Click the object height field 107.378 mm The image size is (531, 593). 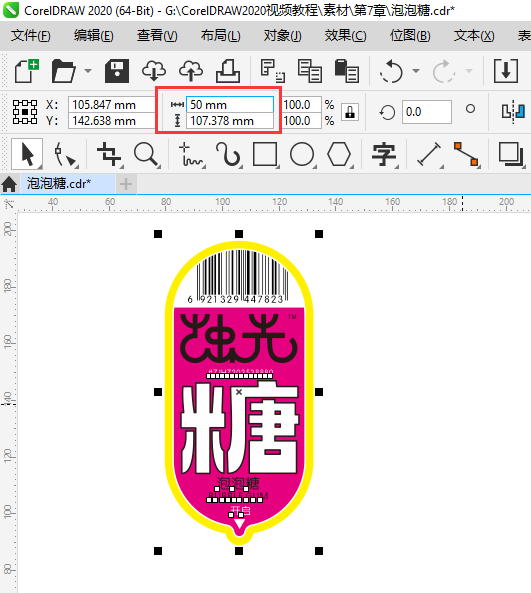click(230, 121)
